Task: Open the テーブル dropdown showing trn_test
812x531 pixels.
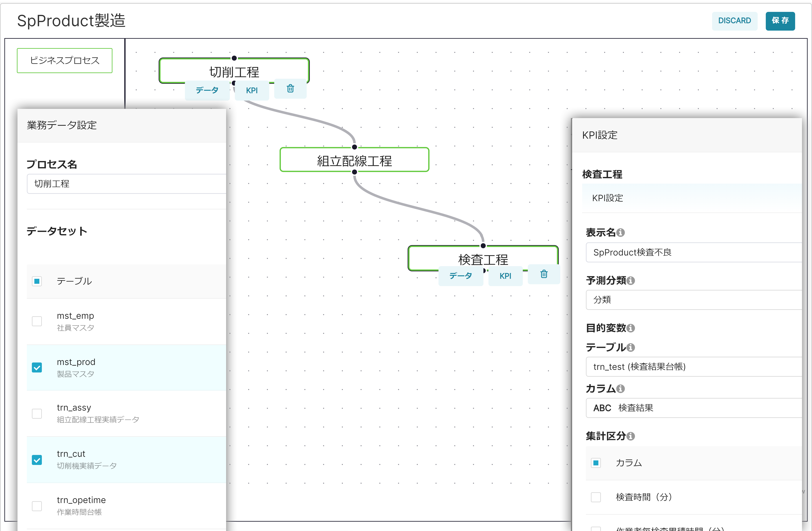Action: [x=694, y=367]
